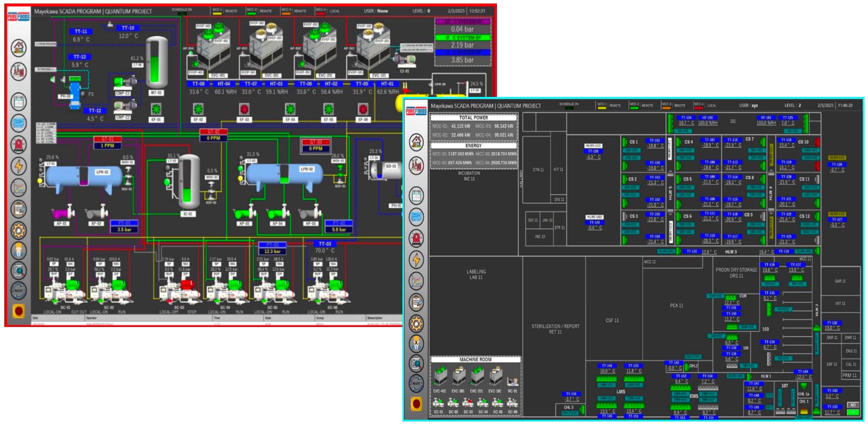Click the user operator icon in right sidebar
Image resolution: width=868 pixels, height=425 pixels.
click(416, 343)
